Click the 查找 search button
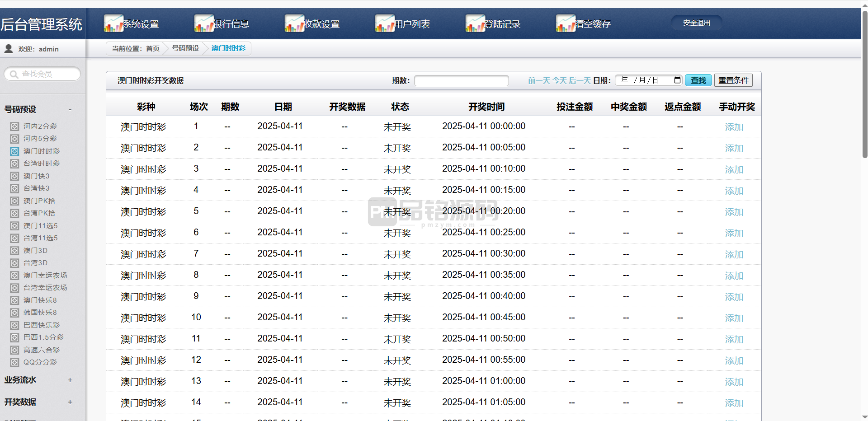The image size is (868, 421). coord(698,80)
